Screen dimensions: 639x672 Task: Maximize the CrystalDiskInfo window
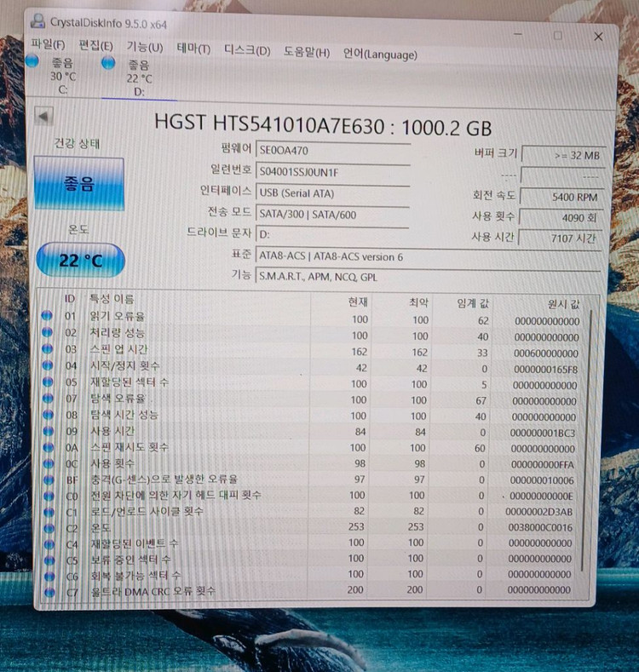(558, 35)
